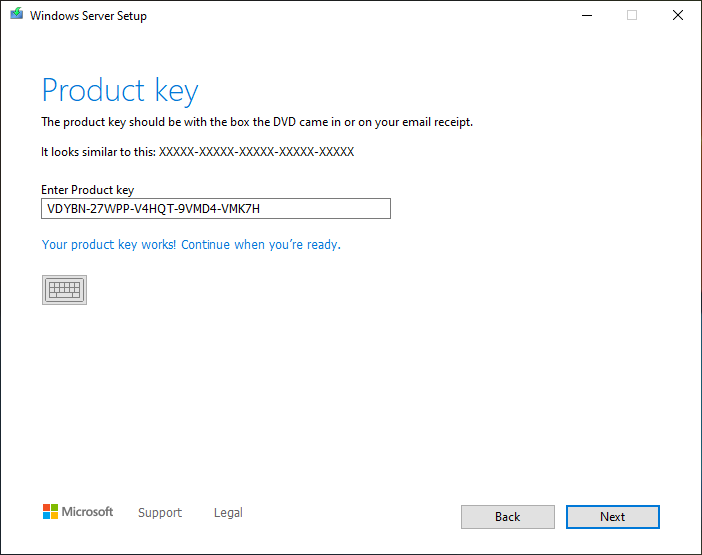Click the Microsoft four-square logo
Viewport: 702px width, 555px height.
(50, 512)
